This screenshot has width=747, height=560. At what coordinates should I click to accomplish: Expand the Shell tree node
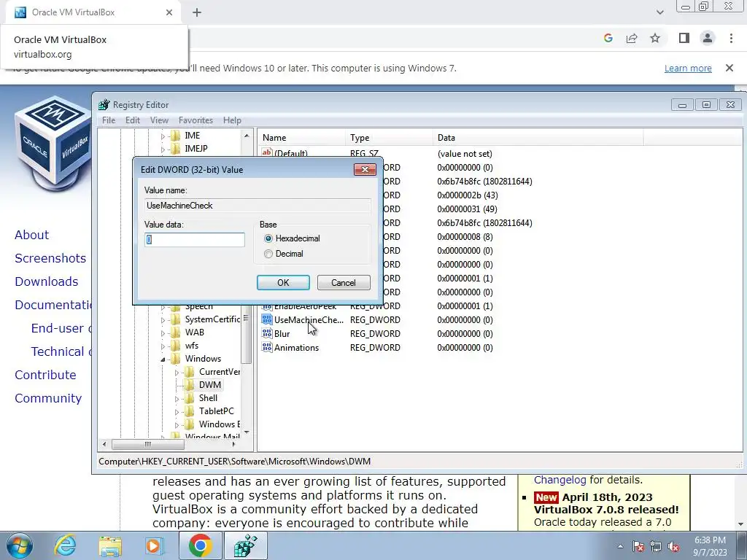[177, 399]
